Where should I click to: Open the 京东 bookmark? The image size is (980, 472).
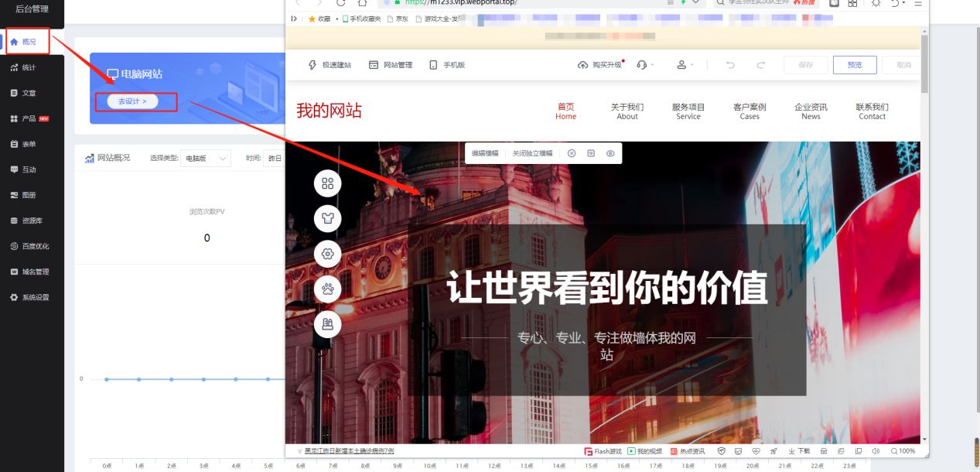[x=398, y=19]
